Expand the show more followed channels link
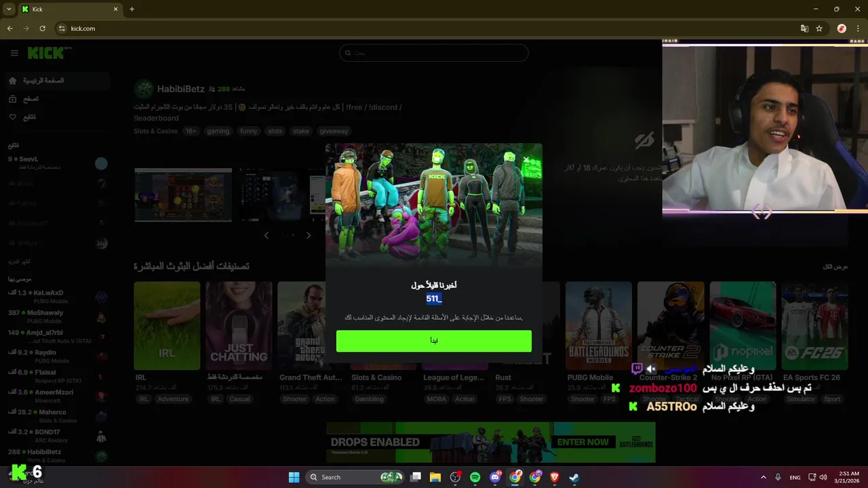The height and width of the screenshot is (488, 868). pyautogui.click(x=19, y=262)
